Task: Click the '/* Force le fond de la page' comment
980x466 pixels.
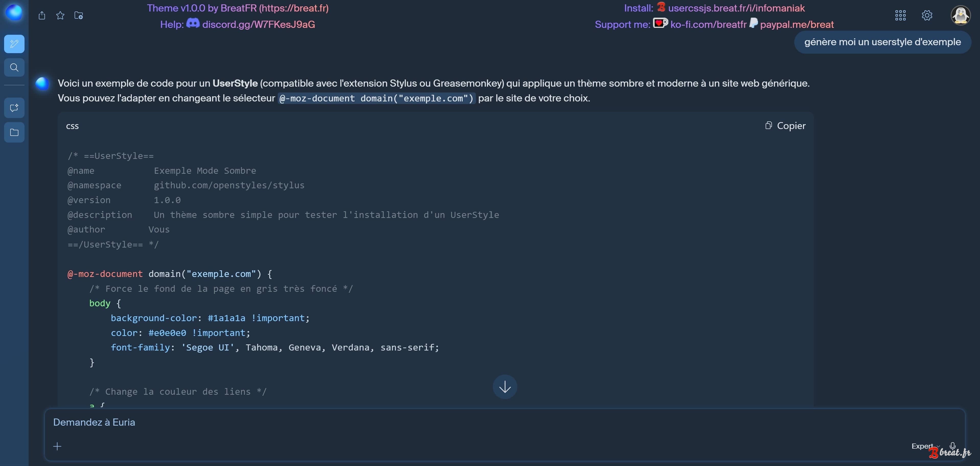Action: (221, 289)
